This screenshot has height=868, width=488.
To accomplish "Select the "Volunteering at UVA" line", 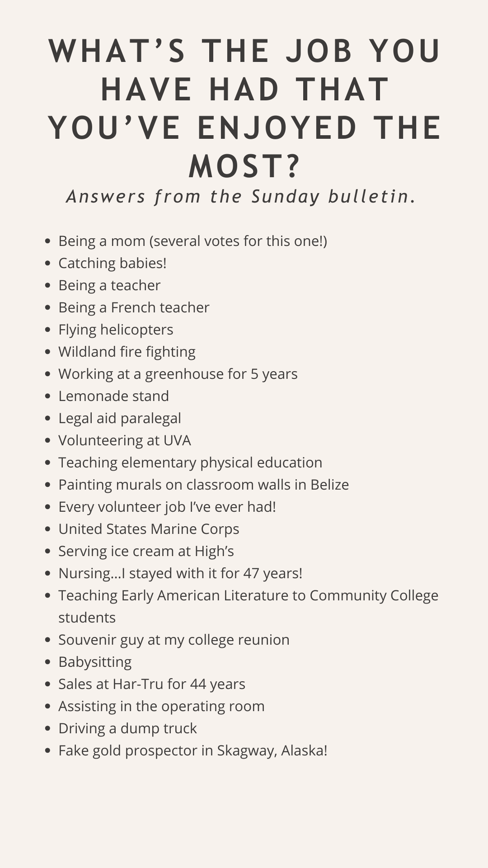I will 125,440.
